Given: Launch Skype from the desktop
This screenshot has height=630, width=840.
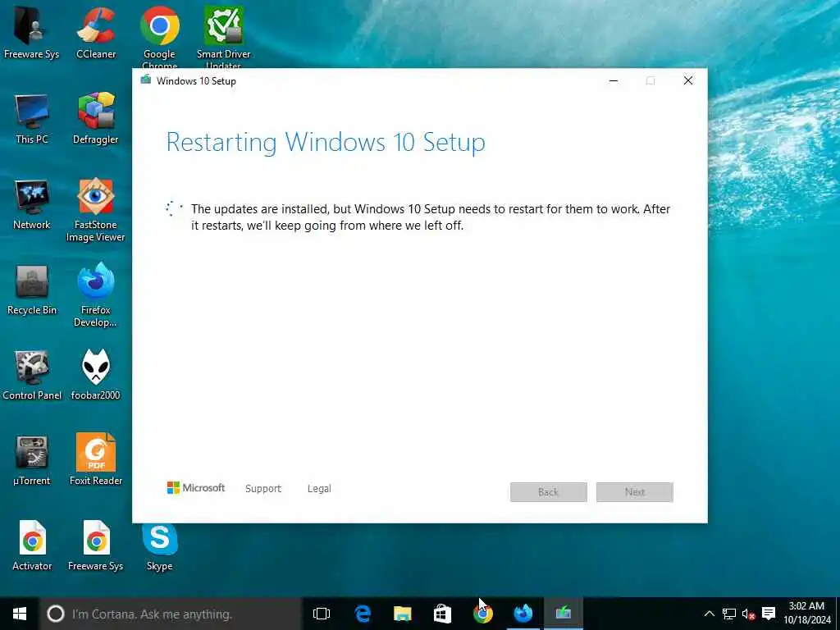Looking at the screenshot, I should [x=160, y=546].
